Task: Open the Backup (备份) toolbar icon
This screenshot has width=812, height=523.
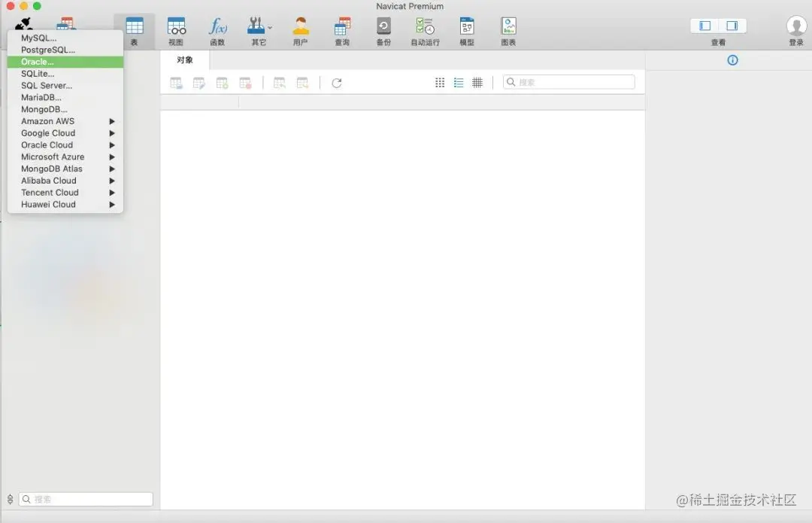Action: [383, 31]
